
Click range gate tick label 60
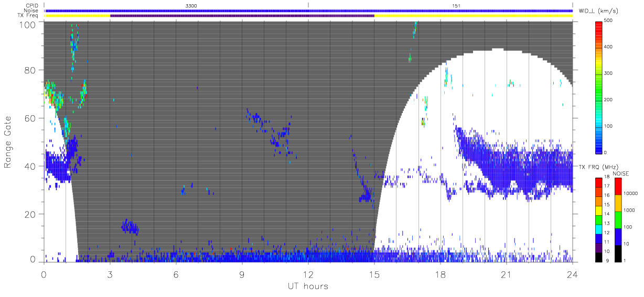pyautogui.click(x=31, y=118)
